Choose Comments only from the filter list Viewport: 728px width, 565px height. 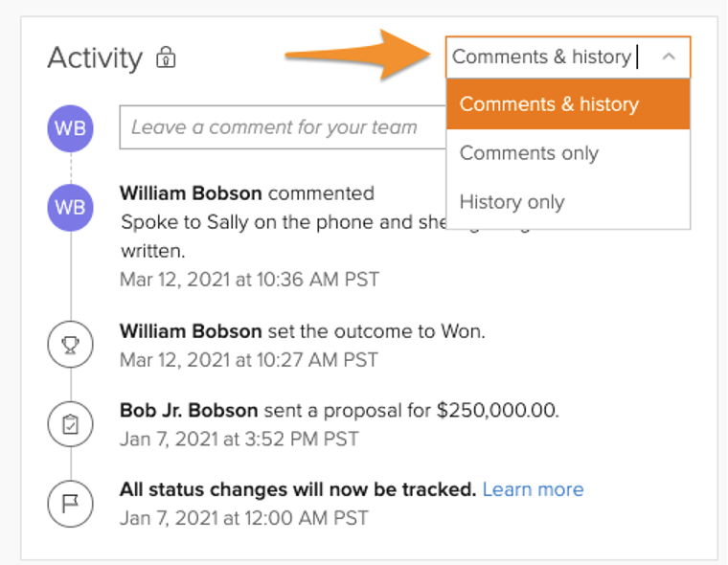click(529, 153)
